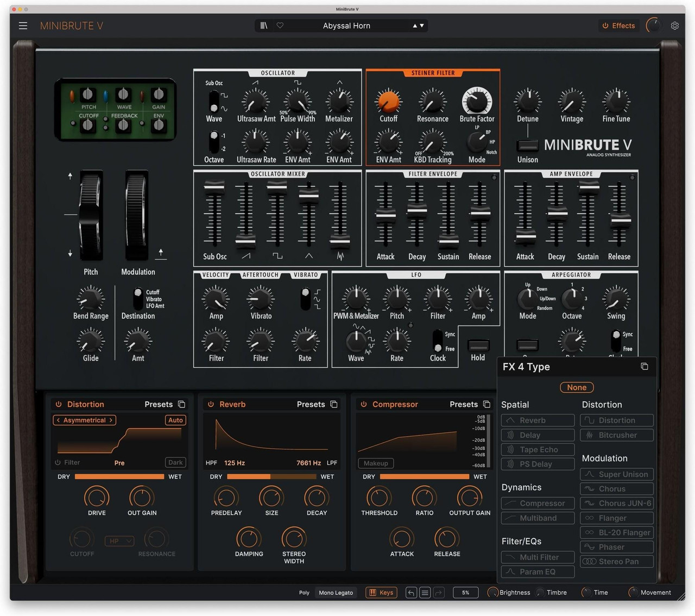Choose Chorus JUN-6 modulation effect
Viewport: 695px width, 616px height.
pos(617,503)
